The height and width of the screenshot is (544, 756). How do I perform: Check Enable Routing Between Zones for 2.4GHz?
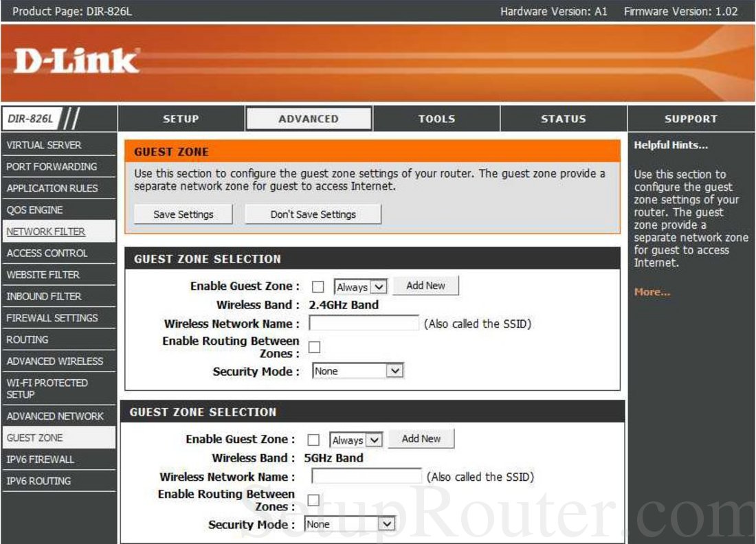click(x=313, y=347)
